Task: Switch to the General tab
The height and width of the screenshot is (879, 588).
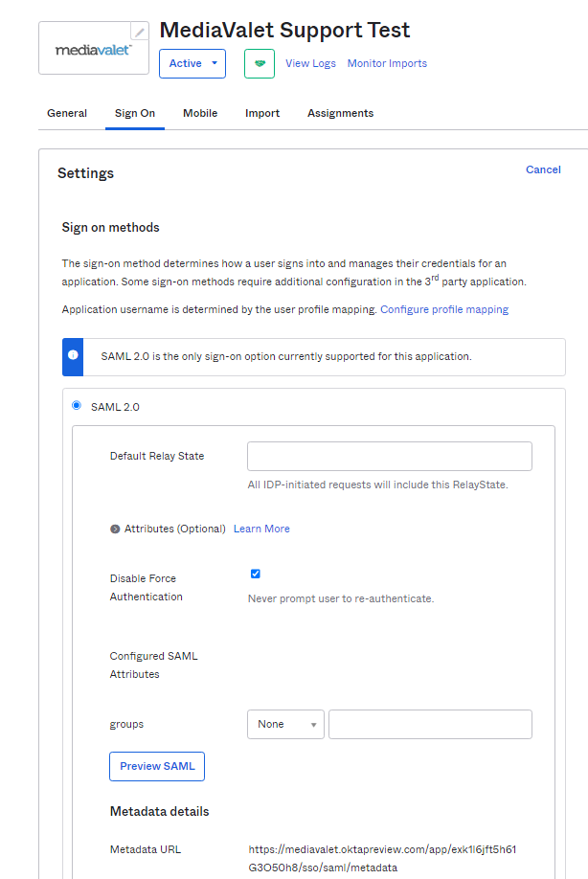Action: pyautogui.click(x=67, y=113)
